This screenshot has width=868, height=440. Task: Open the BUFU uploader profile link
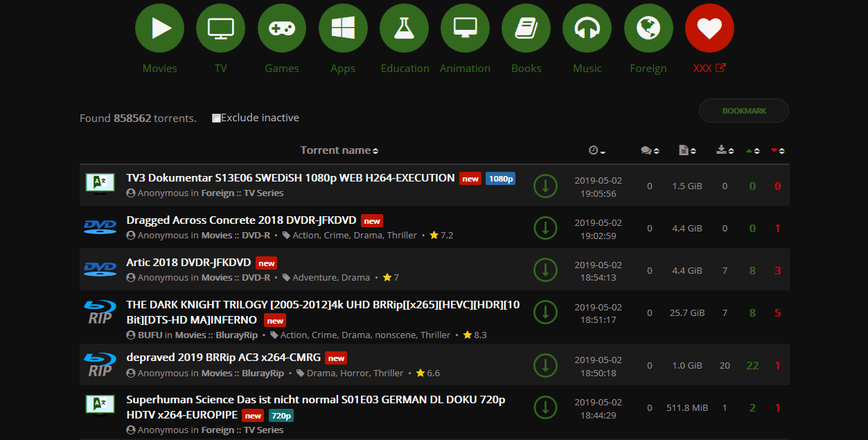(x=150, y=335)
